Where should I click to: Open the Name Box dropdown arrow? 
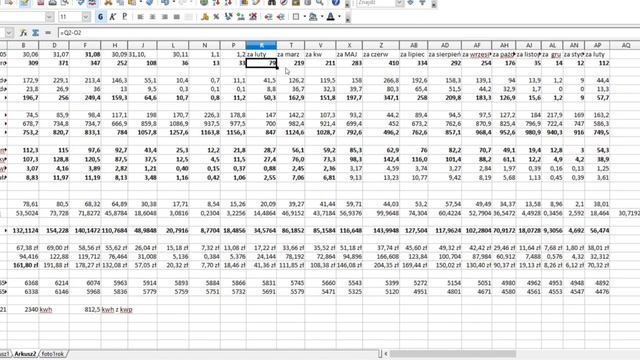click(x=9, y=33)
